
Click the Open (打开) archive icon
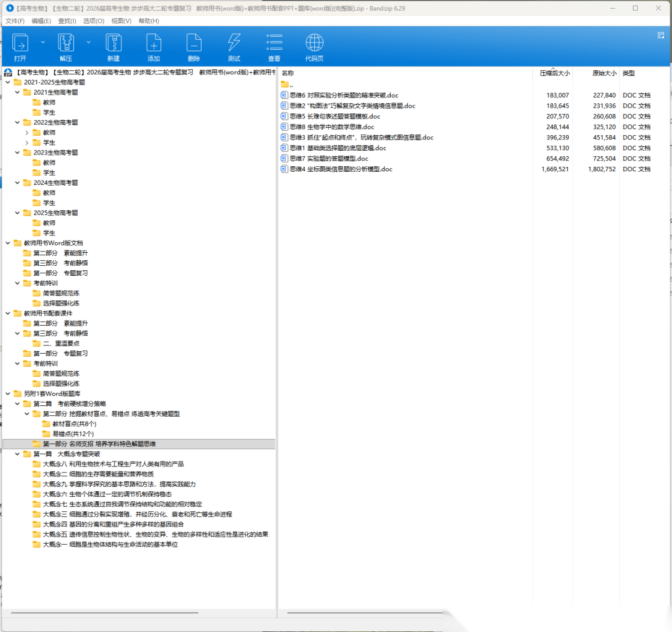coord(20,44)
